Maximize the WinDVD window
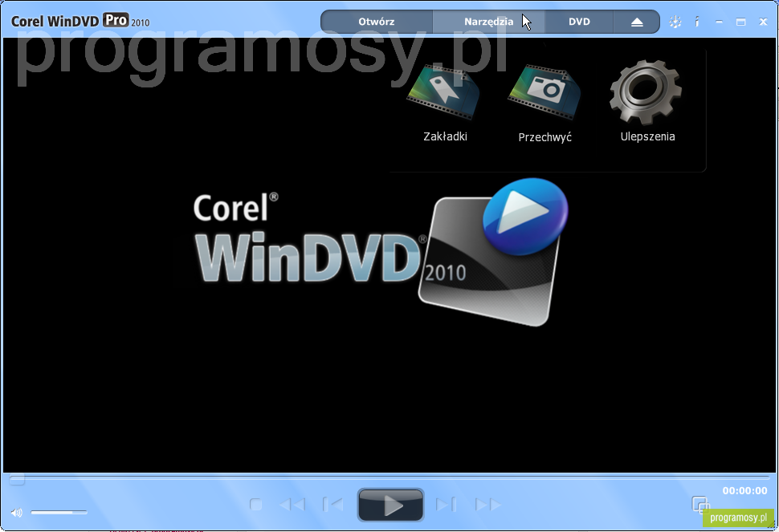 (740, 22)
